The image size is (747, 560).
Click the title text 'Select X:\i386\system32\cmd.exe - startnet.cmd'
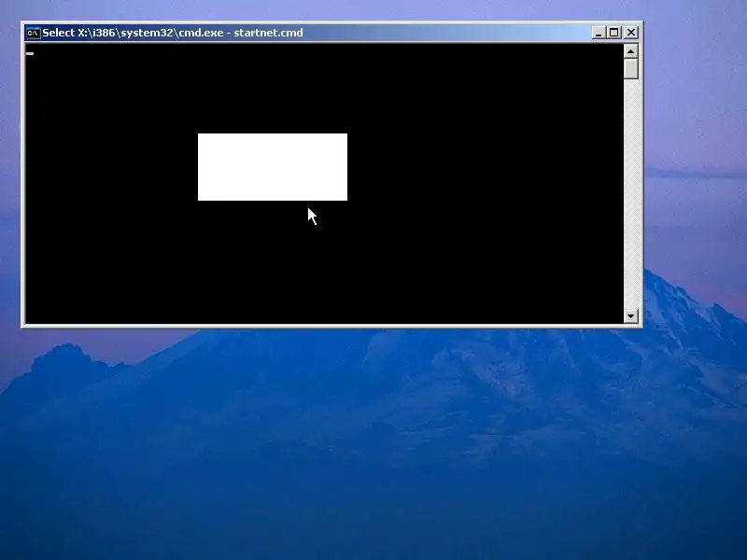tap(173, 33)
